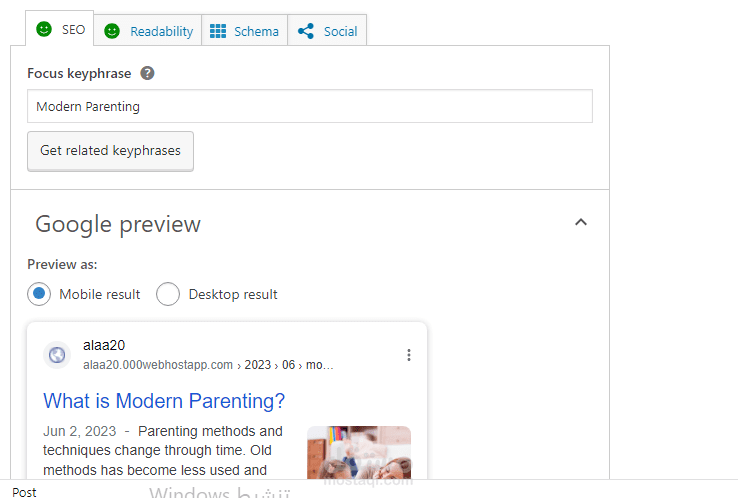Screen dimensions: 738x498
Task: Switch to the Readability tab
Action: pos(160,31)
